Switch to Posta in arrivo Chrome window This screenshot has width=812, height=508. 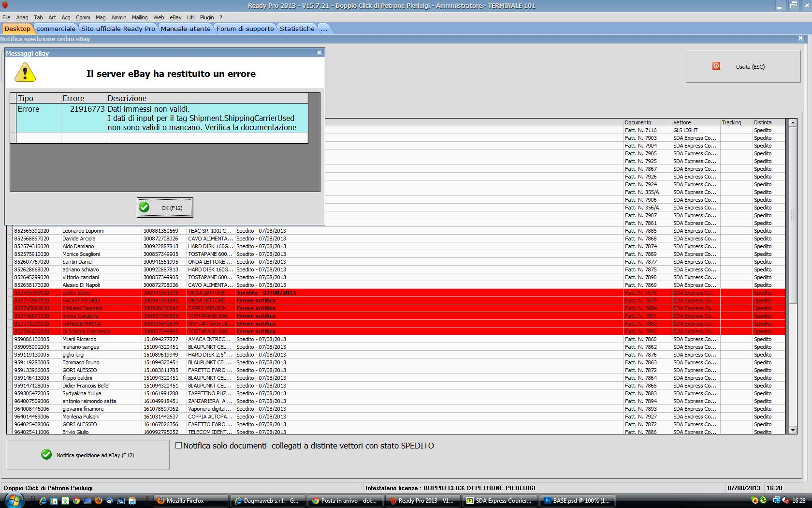tap(345, 501)
